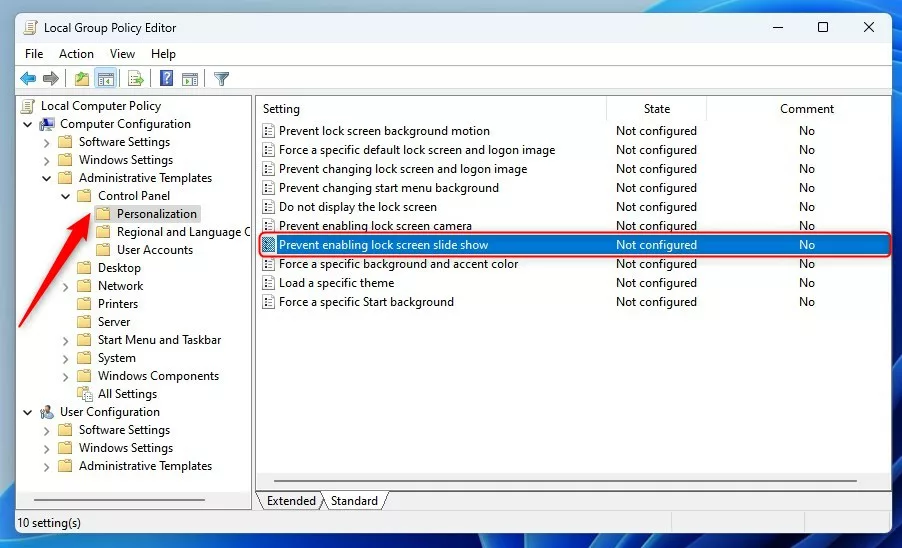
Task: Expand the Start Menu and Taskbar folder
Action: [66, 340]
